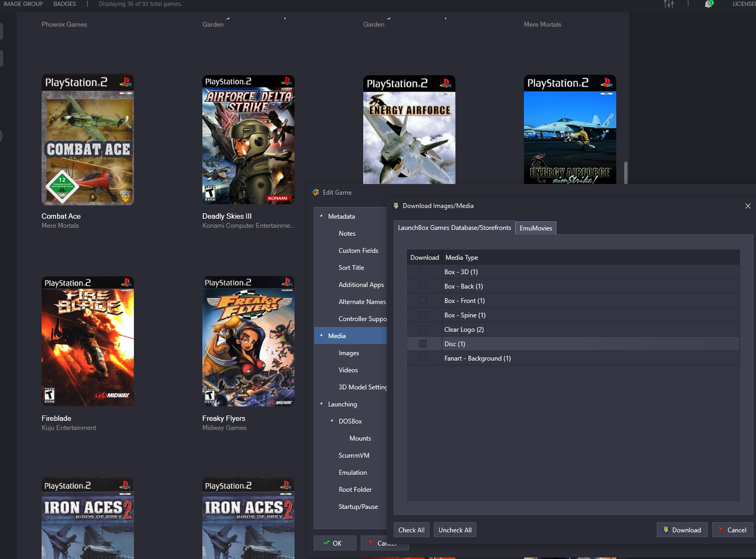Select LaunchBox Games Database/Storefronts tab
Screen dimensions: 756x559
455,227
